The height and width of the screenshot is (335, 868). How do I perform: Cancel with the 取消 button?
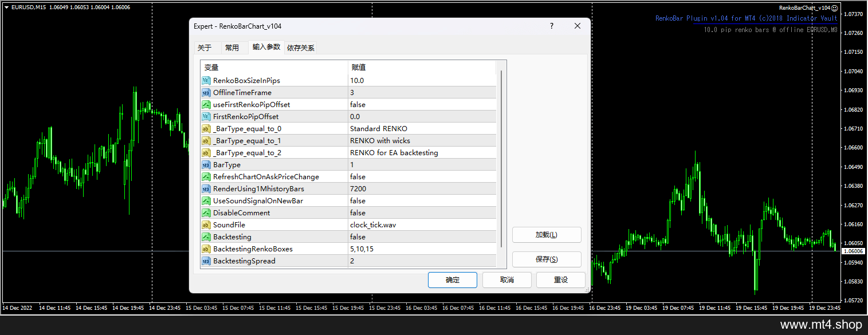(506, 280)
